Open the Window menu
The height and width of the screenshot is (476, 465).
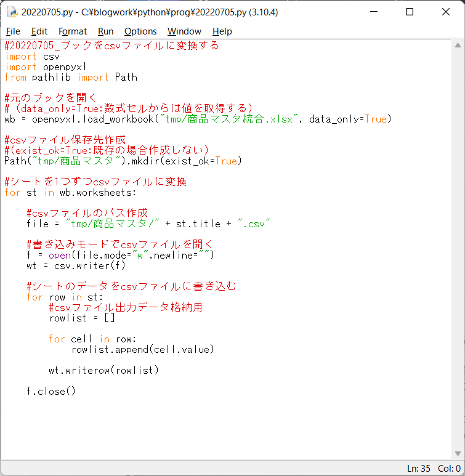[184, 31]
